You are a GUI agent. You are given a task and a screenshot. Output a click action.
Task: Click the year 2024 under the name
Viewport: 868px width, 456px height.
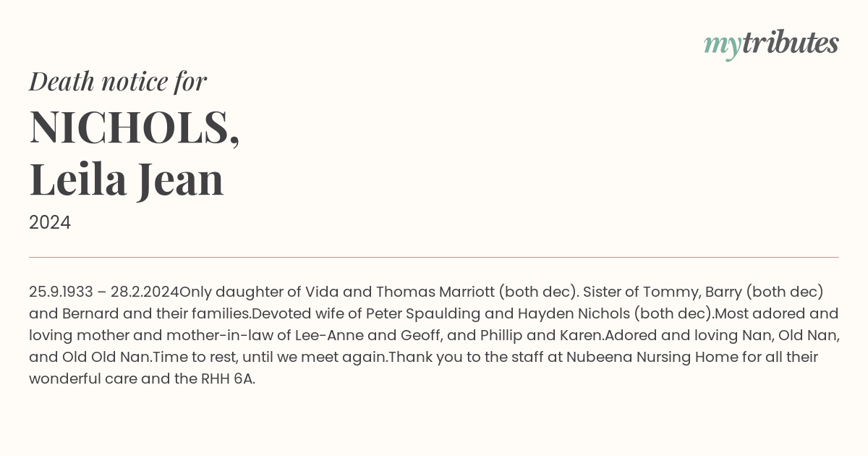(x=50, y=222)
